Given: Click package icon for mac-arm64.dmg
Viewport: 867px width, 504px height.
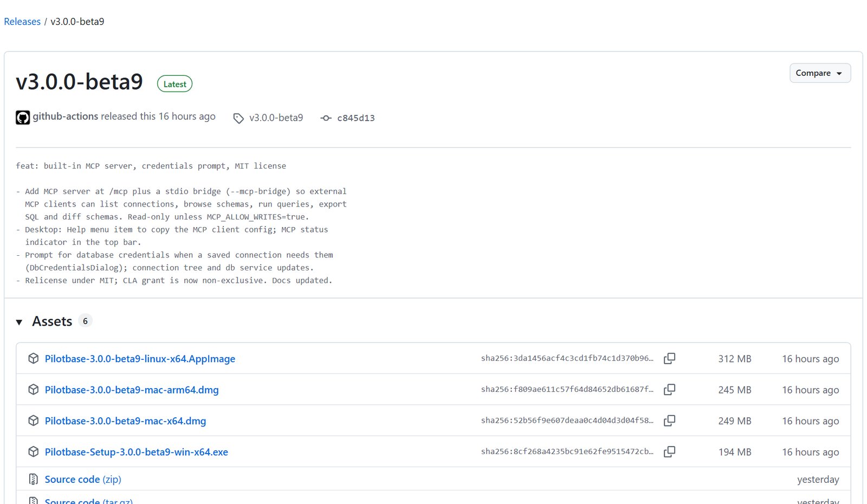Looking at the screenshot, I should pyautogui.click(x=34, y=389).
